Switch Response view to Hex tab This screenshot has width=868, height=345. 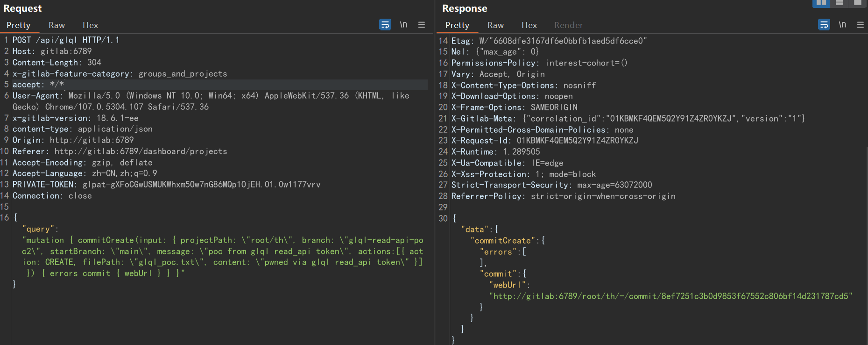pos(529,25)
